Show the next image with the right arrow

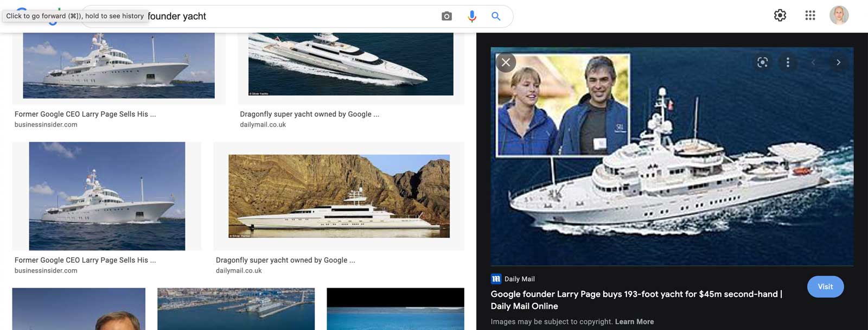[x=837, y=62]
